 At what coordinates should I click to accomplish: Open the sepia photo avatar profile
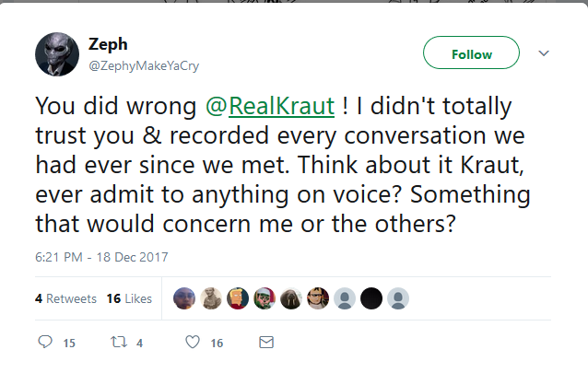tap(211, 298)
